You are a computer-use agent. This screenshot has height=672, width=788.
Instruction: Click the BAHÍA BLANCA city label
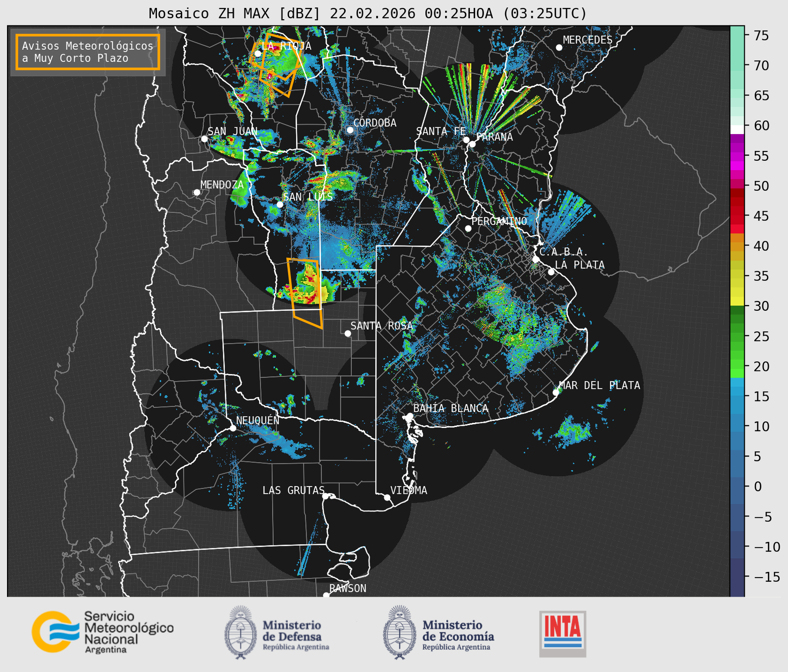tap(451, 408)
